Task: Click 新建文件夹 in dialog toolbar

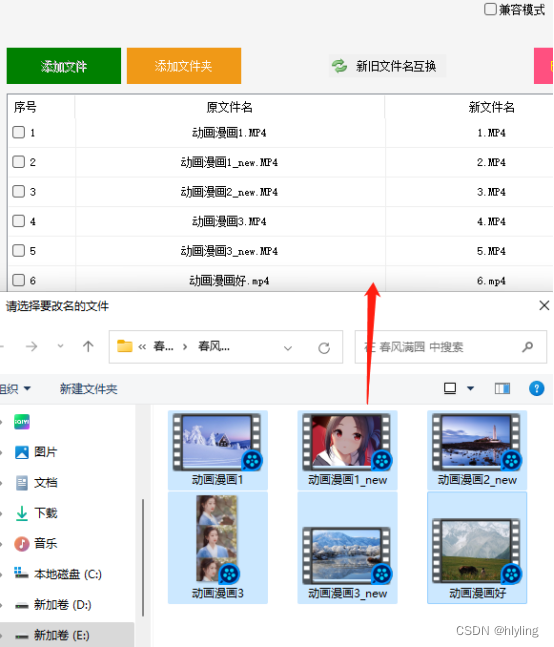Action: (89, 389)
